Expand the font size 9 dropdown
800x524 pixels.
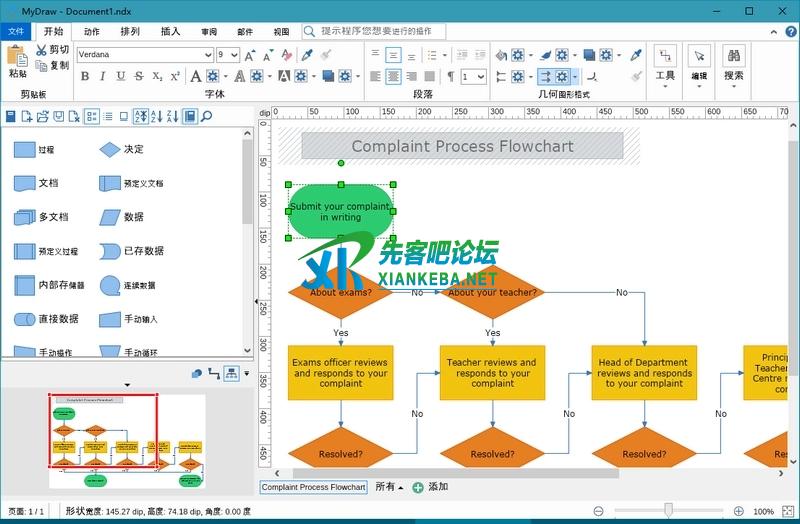coord(234,55)
